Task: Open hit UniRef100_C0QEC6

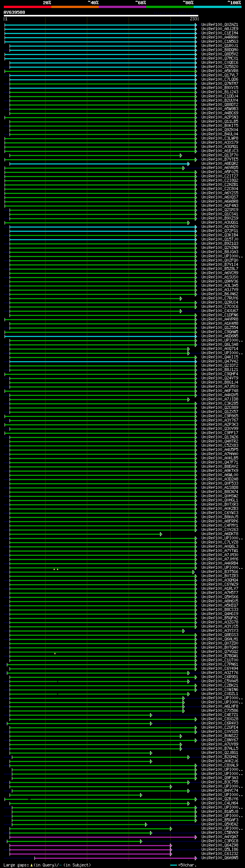Action: pos(220,62)
